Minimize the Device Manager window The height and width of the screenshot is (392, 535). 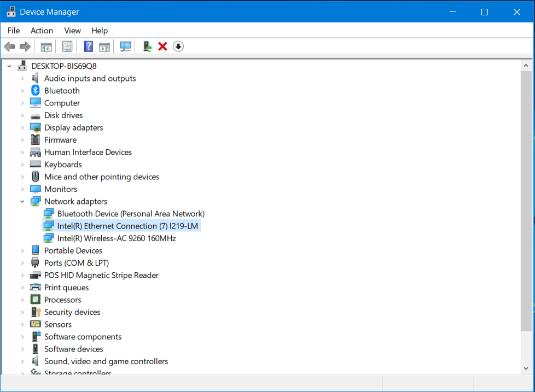pyautogui.click(x=453, y=12)
